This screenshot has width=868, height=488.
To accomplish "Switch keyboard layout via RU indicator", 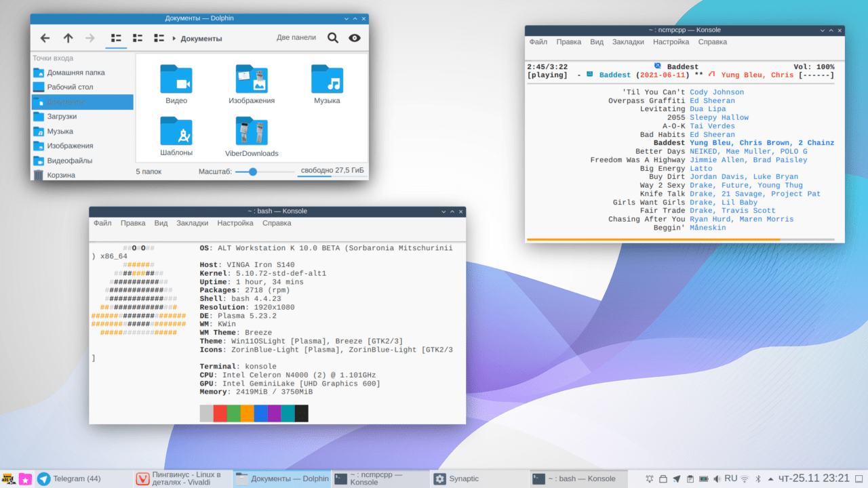I will coord(730,479).
